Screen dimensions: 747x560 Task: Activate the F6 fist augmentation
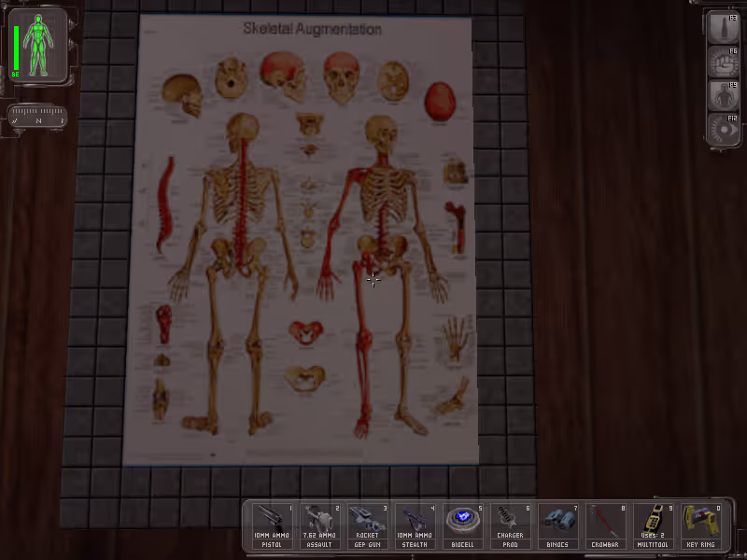[723, 63]
